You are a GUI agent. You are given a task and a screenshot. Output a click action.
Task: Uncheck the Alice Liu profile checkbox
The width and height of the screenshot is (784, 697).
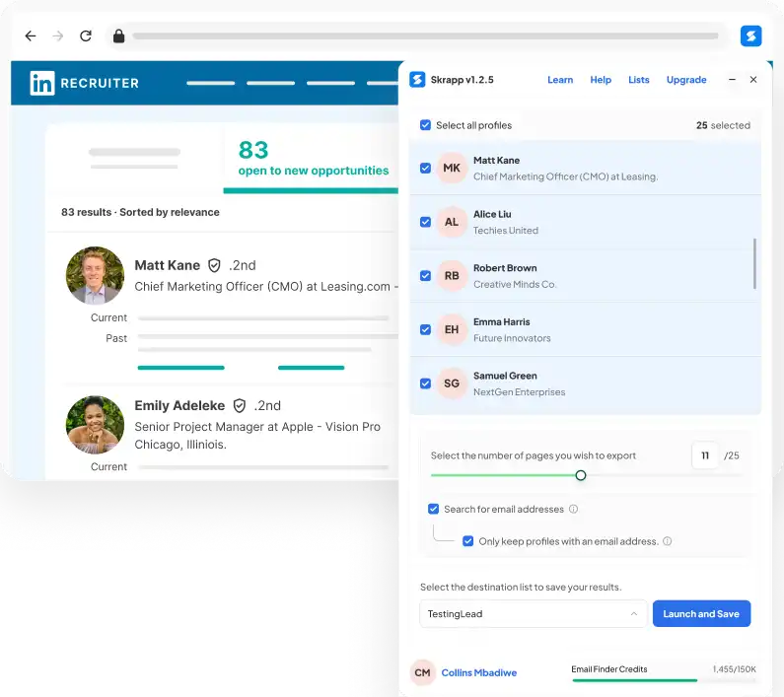[425, 222]
